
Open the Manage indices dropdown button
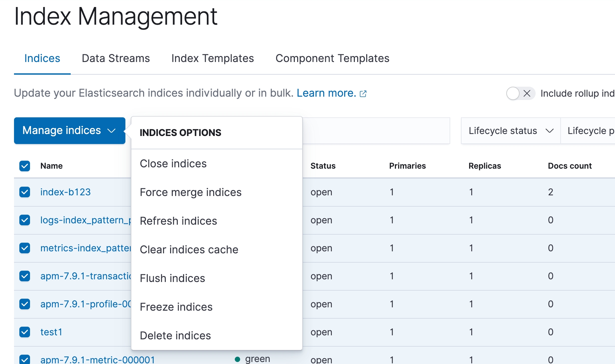tap(69, 131)
